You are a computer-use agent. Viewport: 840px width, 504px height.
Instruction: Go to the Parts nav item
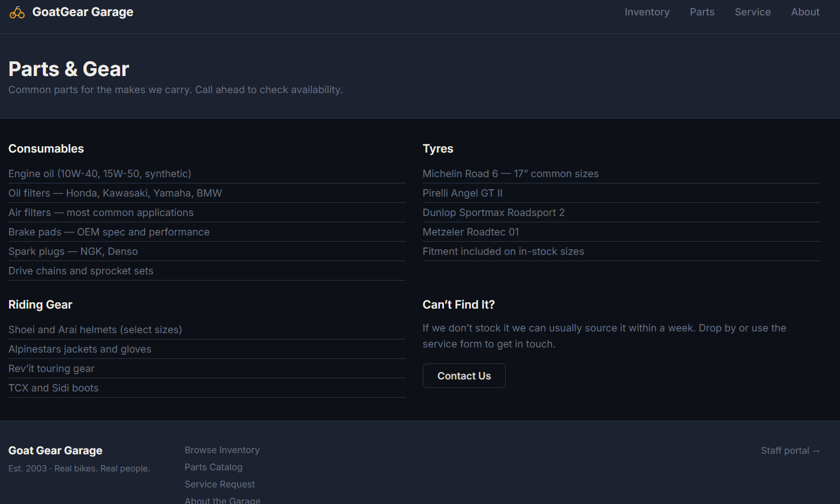702,12
